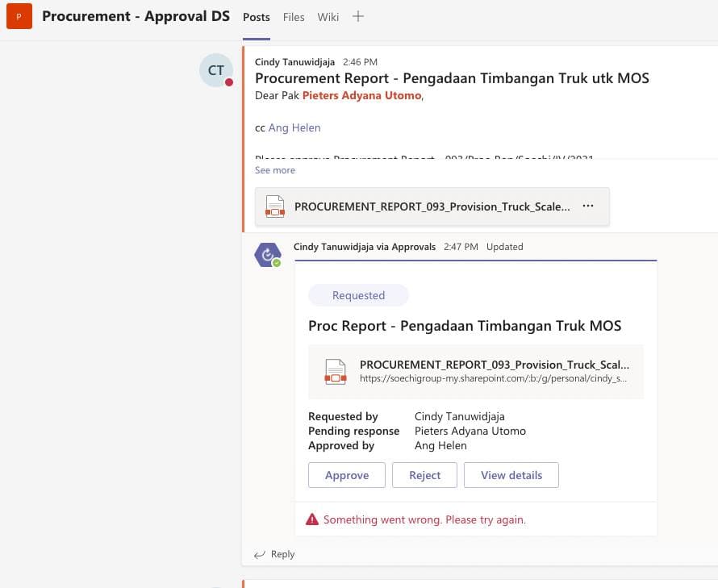The width and height of the screenshot is (718, 588).
Task: Open View details for approval
Action: pyautogui.click(x=511, y=475)
